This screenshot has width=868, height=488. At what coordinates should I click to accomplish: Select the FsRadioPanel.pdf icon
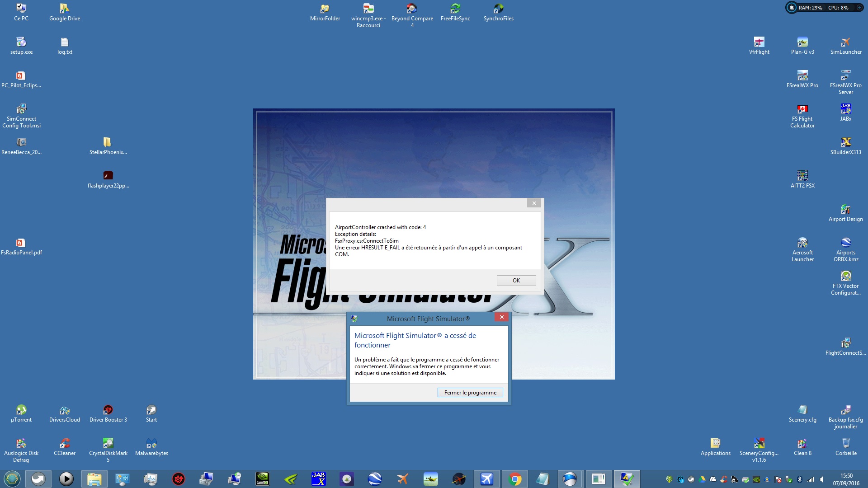click(21, 246)
